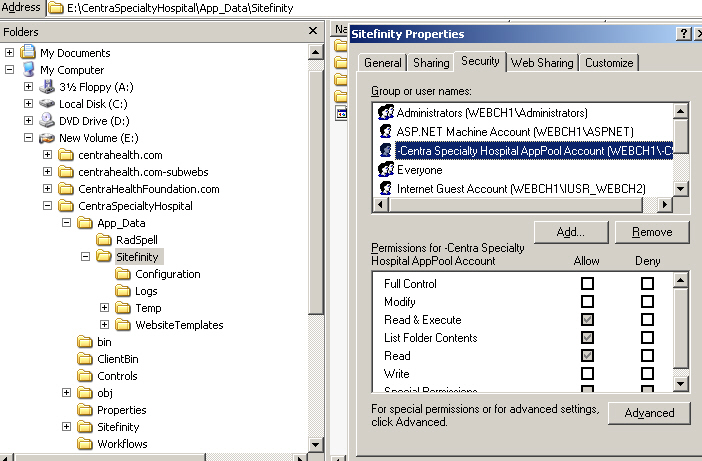Screen dimensions: 702x461
Task: Click the obj folder icon
Action: [x=85, y=393]
